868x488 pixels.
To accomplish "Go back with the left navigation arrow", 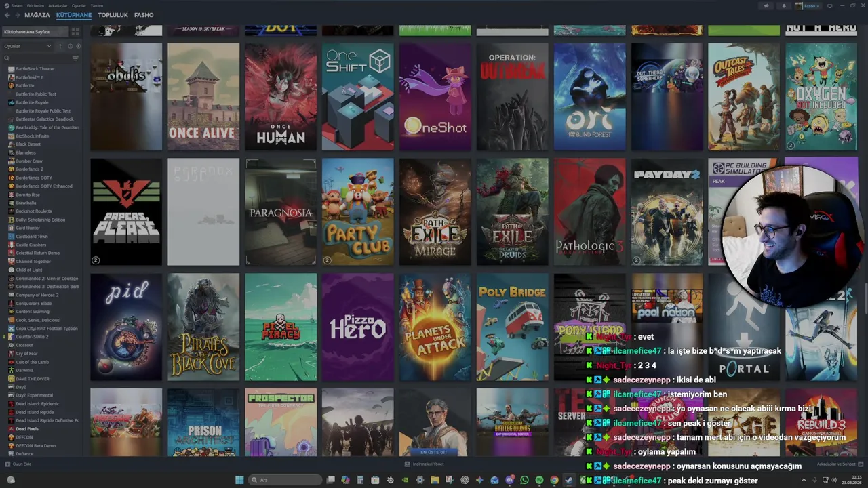I will coord(9,15).
